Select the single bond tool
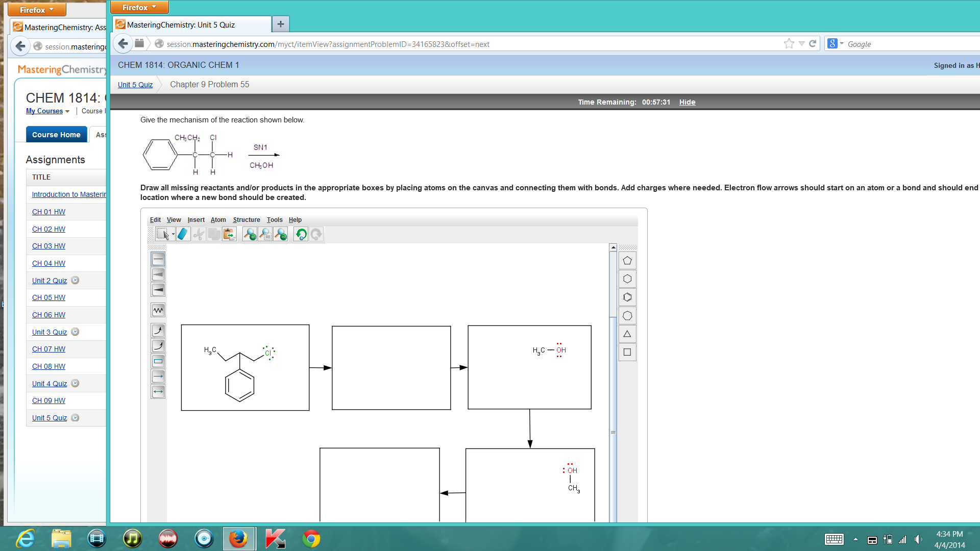The image size is (980, 551). coord(158,259)
